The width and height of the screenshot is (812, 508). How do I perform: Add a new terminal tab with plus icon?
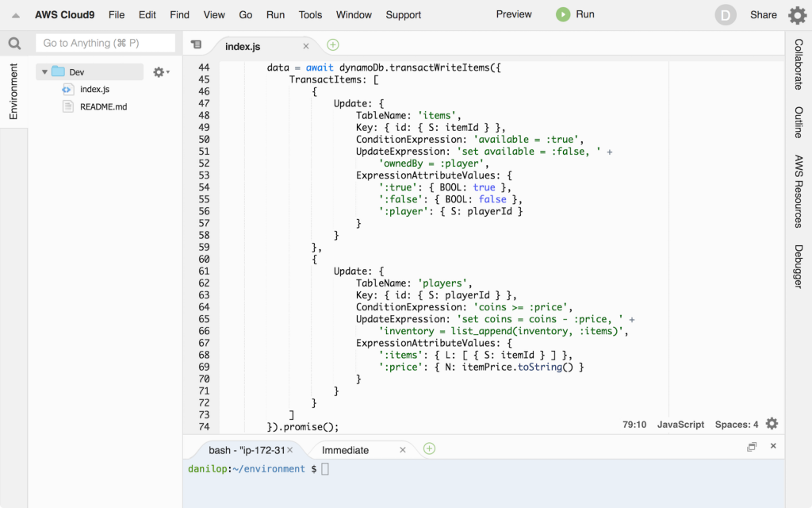pos(429,449)
